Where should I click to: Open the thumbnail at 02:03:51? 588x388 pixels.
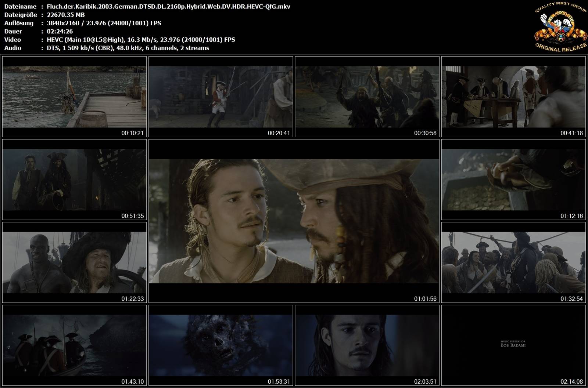point(367,345)
